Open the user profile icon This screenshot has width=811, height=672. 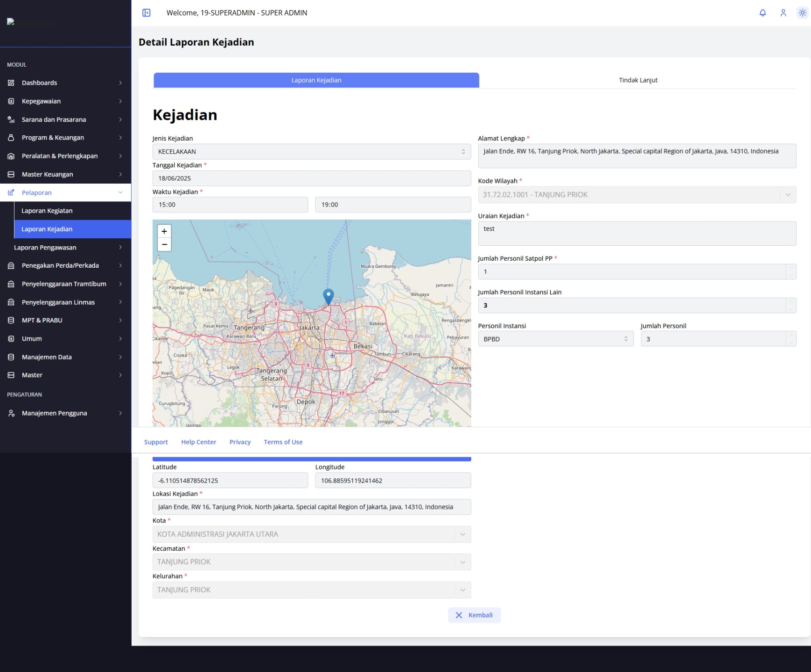[783, 13]
